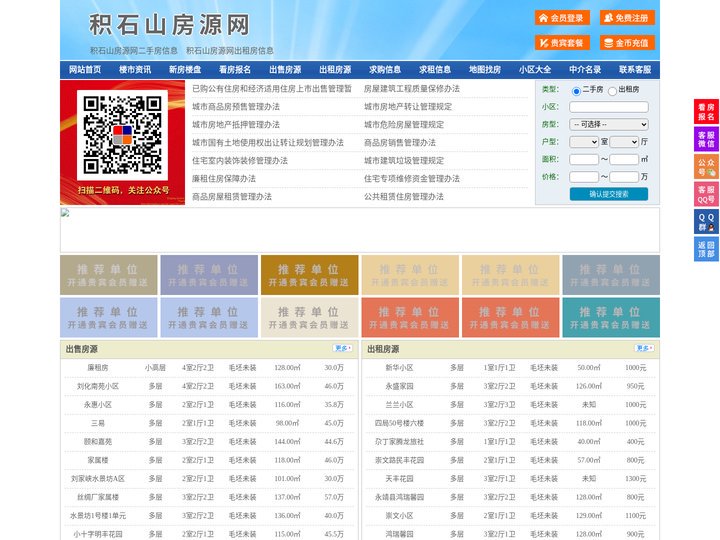Screen dimensions: 720x540
Task: Select the 出租房 radio button
Action: 612,91
